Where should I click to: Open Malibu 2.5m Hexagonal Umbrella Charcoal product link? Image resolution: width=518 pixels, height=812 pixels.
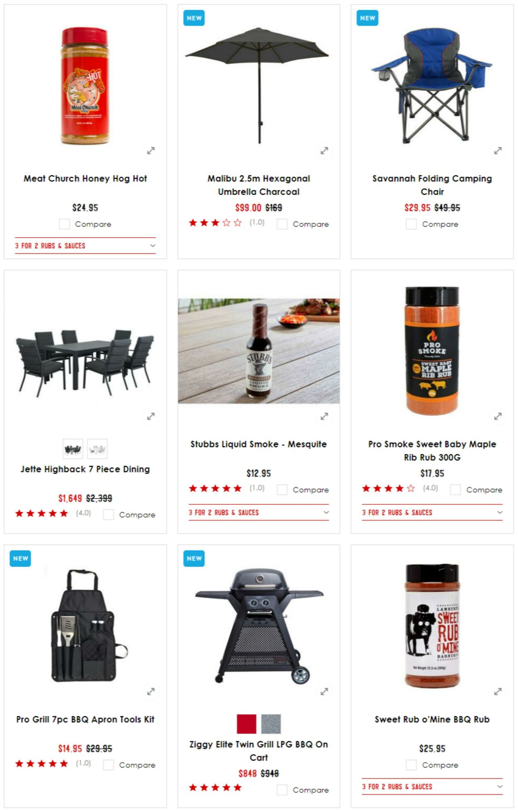pos(259,185)
